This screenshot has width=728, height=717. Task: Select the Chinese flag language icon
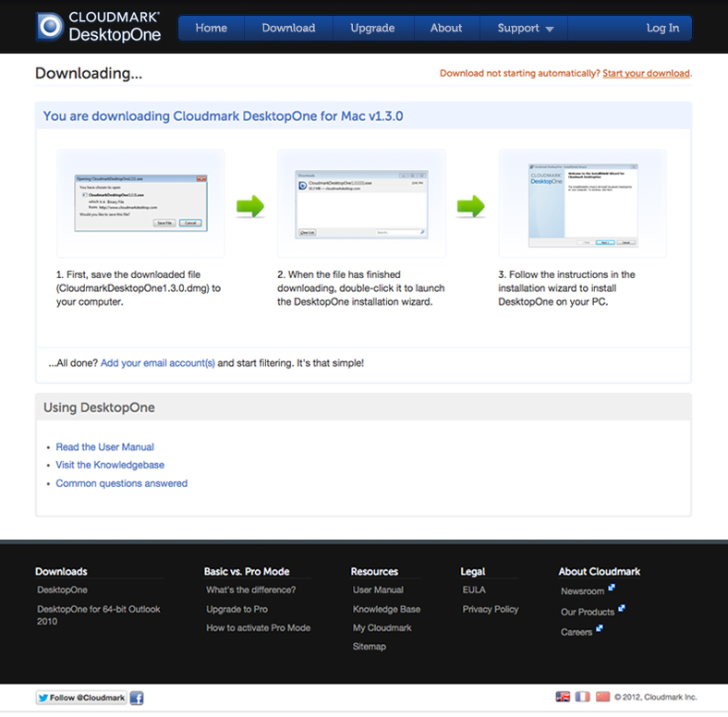(x=602, y=697)
